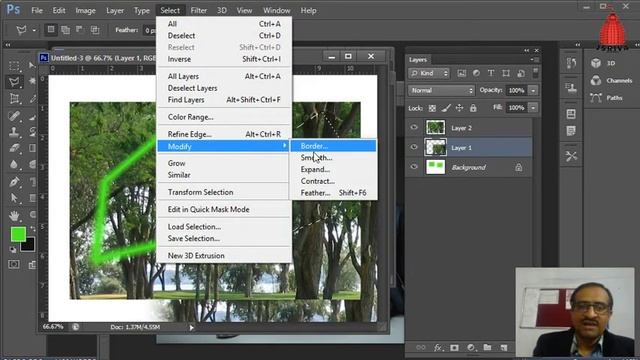This screenshot has height=360, width=640.
Task: Select the Path Selection tool
Action: [x=14, y=198]
